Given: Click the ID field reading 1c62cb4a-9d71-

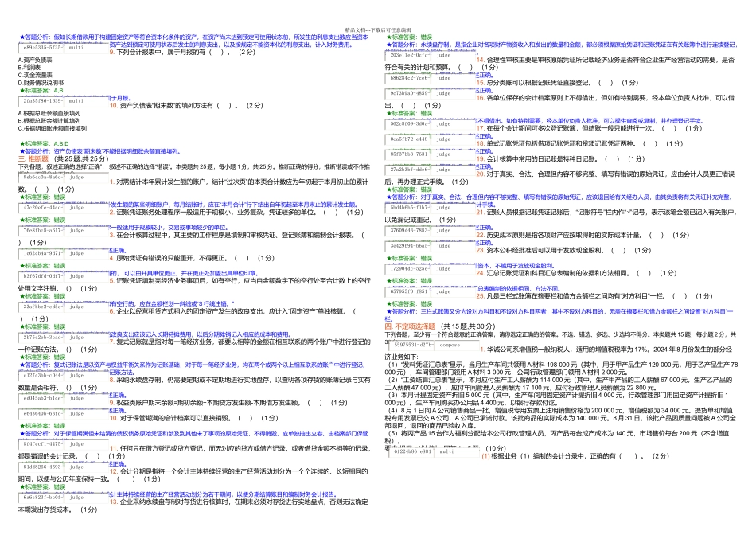Looking at the screenshot, I should (x=41, y=253).
